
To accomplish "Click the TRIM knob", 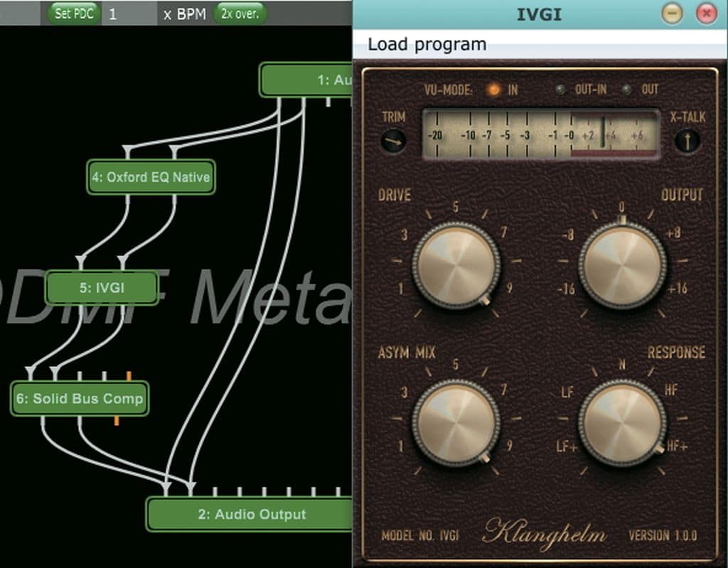I will tap(393, 141).
